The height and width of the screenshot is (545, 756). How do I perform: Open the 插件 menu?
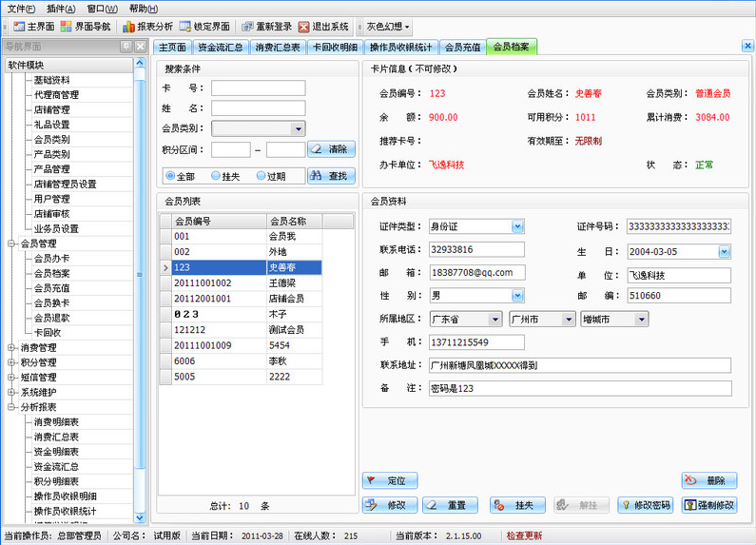tap(60, 8)
